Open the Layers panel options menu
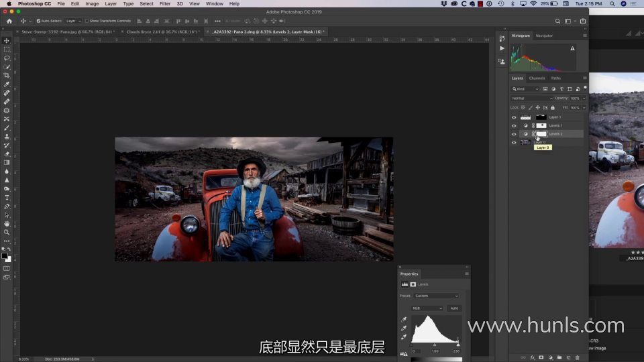Viewport: 644px width, 362px height. tap(584, 78)
